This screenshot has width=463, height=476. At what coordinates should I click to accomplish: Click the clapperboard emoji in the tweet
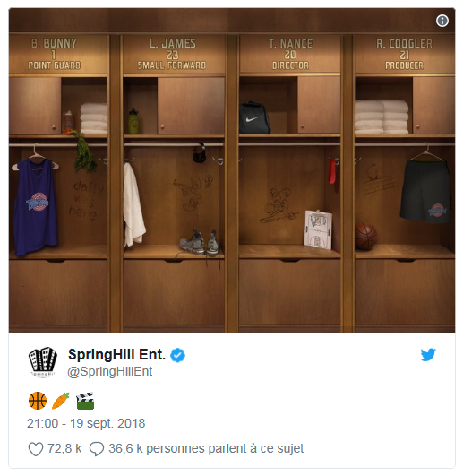(85, 401)
